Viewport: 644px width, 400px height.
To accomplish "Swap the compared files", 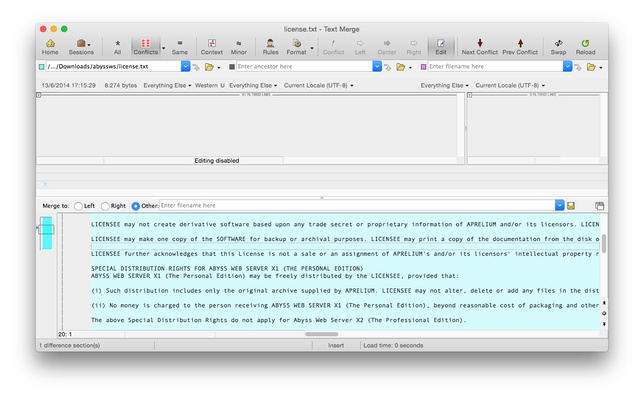I will (x=558, y=47).
